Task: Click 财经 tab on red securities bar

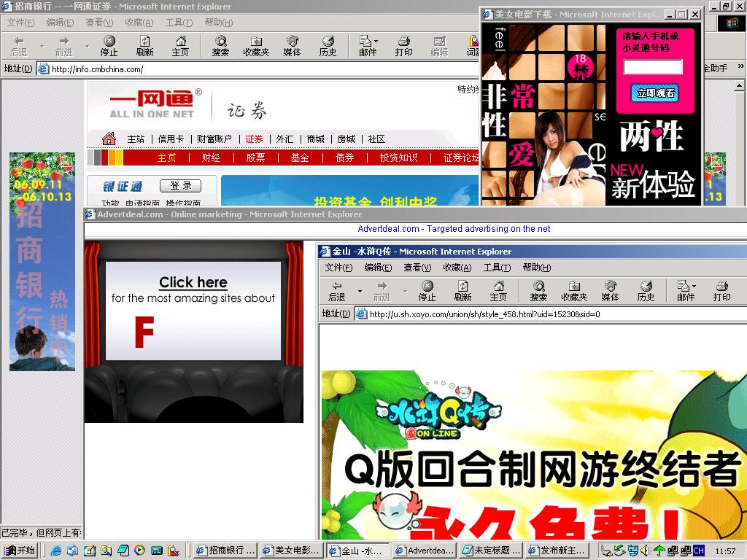Action: pos(211,157)
